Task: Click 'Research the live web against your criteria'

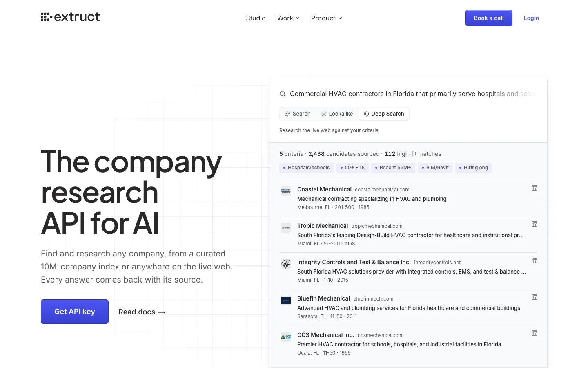Action: tap(329, 130)
